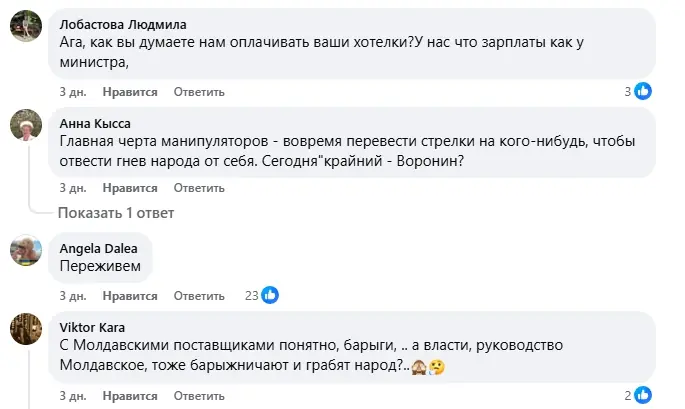The image size is (685, 409).
Task: View like reactions on Лобастова Людмила's comment
Action: [x=638, y=91]
